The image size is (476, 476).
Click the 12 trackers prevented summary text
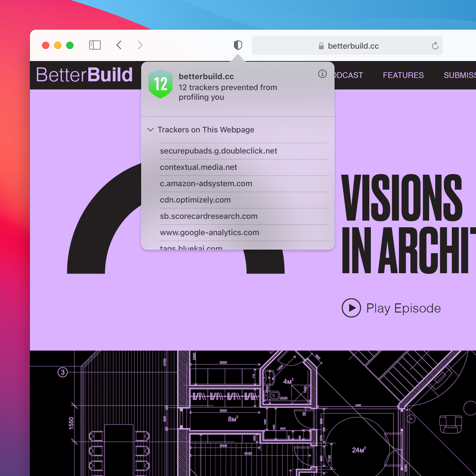(228, 92)
